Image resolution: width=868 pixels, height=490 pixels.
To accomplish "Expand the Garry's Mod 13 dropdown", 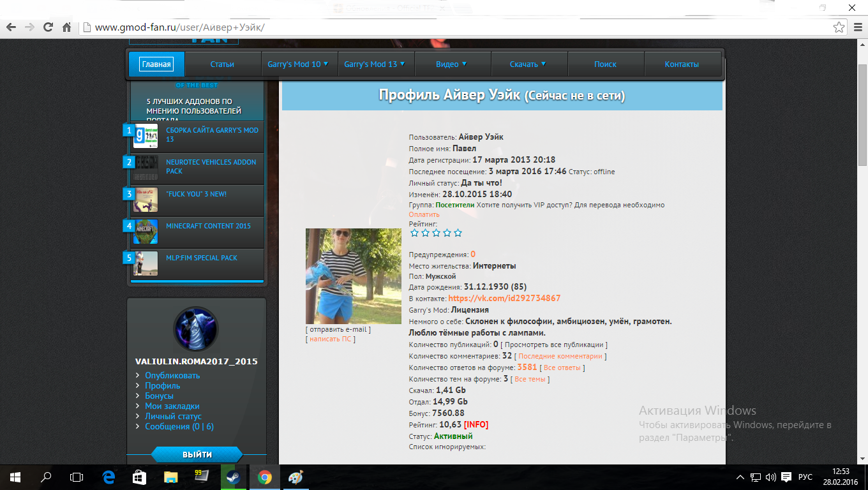I will tap(375, 64).
